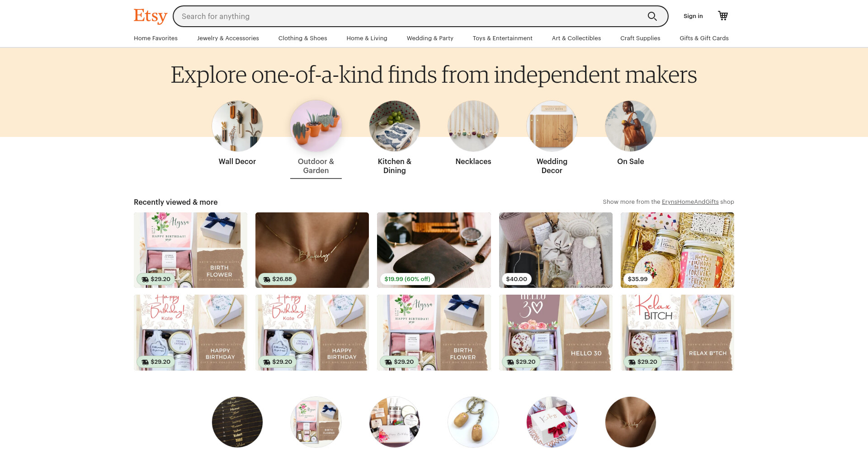The width and height of the screenshot is (868, 451).
Task: Open the leather wallet 60% off listing
Action: point(434,250)
